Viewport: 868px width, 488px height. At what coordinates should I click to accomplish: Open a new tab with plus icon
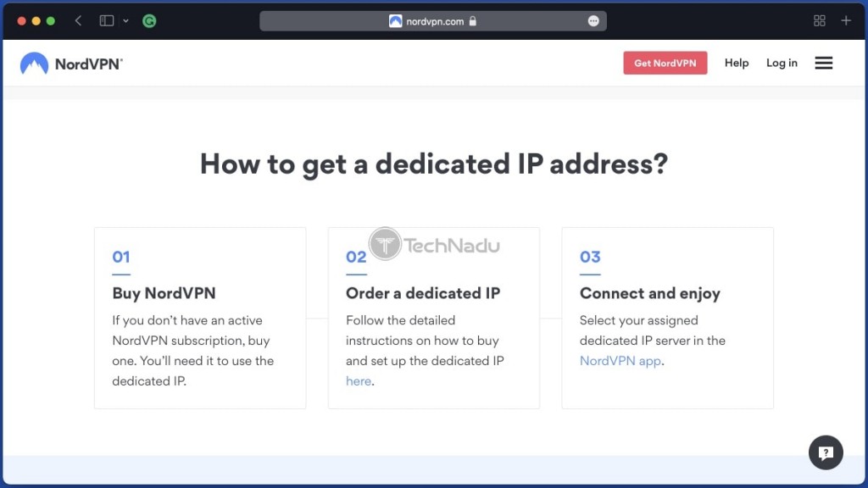pos(846,21)
